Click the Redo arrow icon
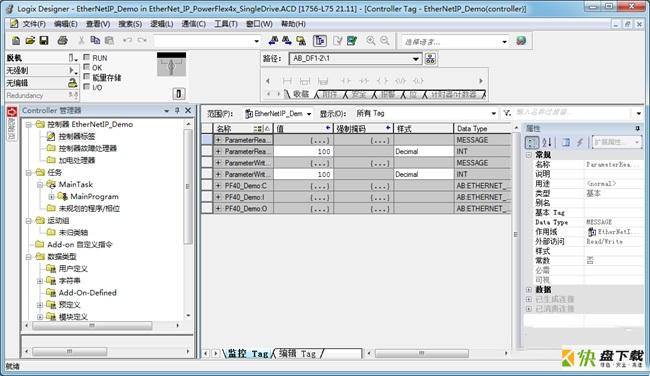Image resolution: width=650 pixels, height=376 pixels. click(142, 41)
